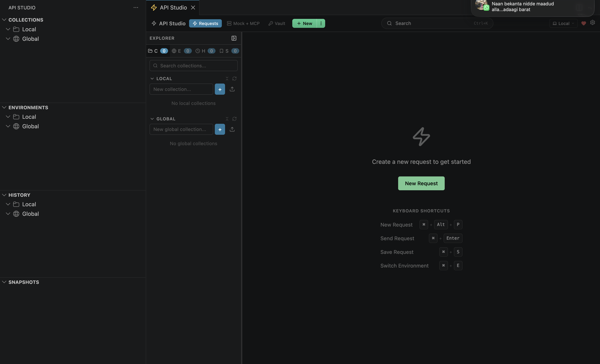
Task: Click the Enter key badge
Action: (x=453, y=238)
